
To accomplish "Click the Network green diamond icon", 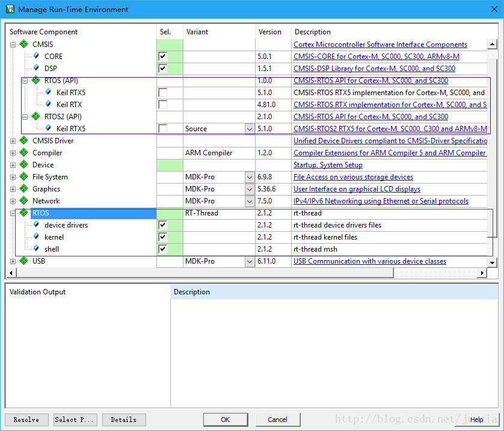I will coord(24,200).
